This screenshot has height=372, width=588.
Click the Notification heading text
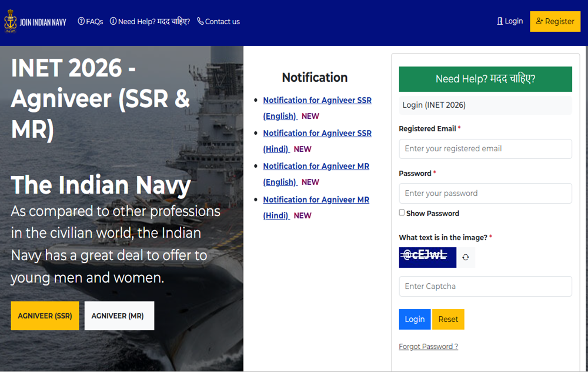[x=315, y=77]
